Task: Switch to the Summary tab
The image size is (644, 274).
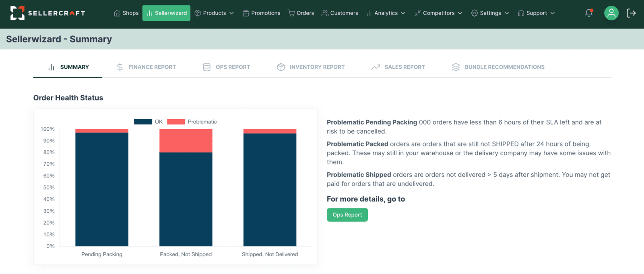Action: point(68,67)
